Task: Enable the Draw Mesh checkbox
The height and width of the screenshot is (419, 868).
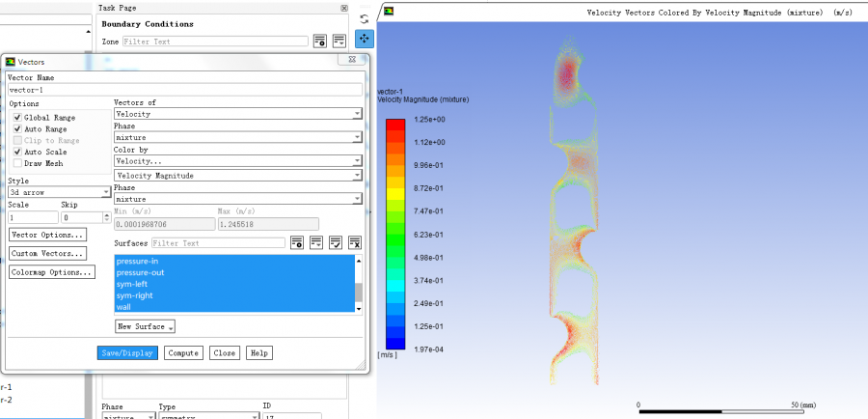Action: click(x=17, y=163)
